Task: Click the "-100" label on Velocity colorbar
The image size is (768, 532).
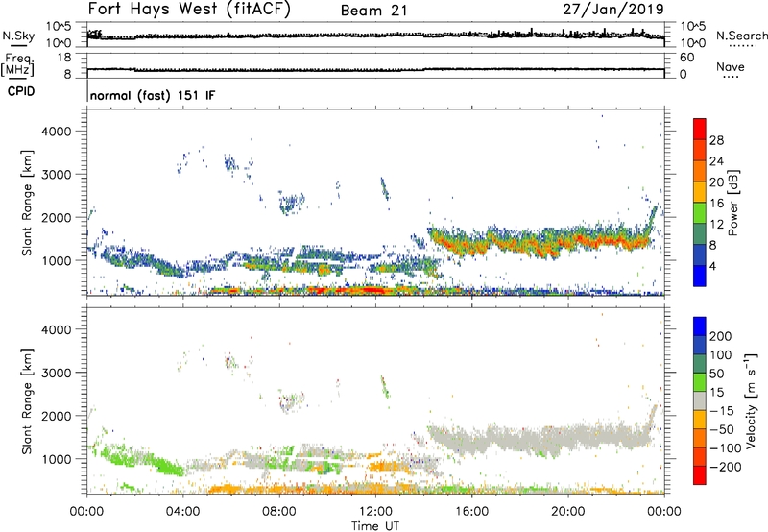Action: tap(725, 448)
